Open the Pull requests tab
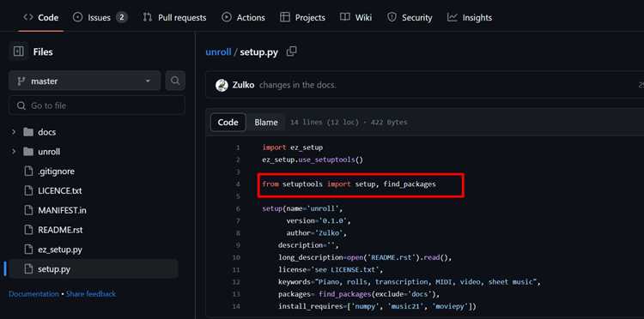This screenshot has height=319, width=644. tap(174, 18)
